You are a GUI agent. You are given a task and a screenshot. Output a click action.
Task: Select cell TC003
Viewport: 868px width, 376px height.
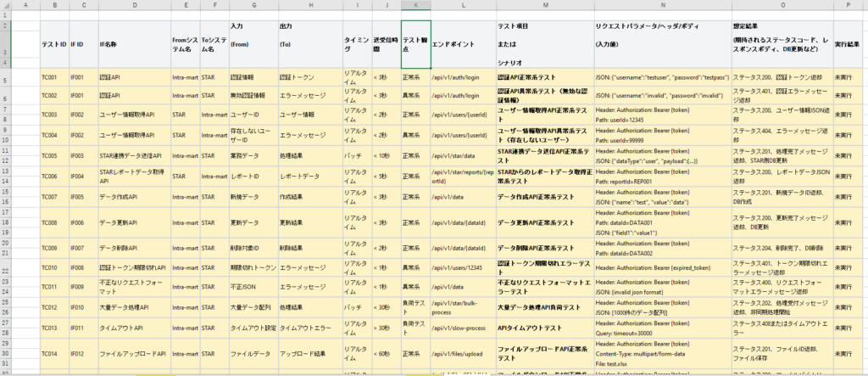55,115
